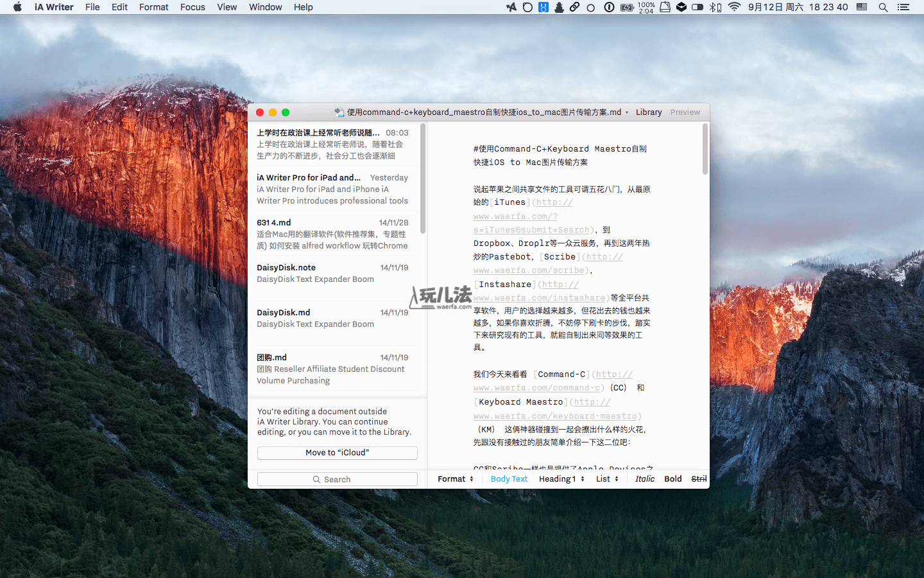The height and width of the screenshot is (578, 924).
Task: Open the "团购.md" document
Action: click(333, 369)
